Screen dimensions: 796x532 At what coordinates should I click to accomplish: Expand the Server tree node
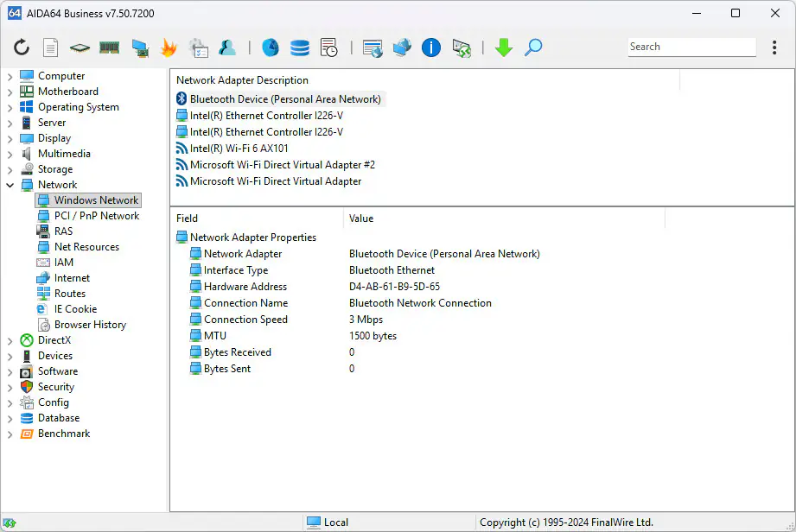coord(10,123)
